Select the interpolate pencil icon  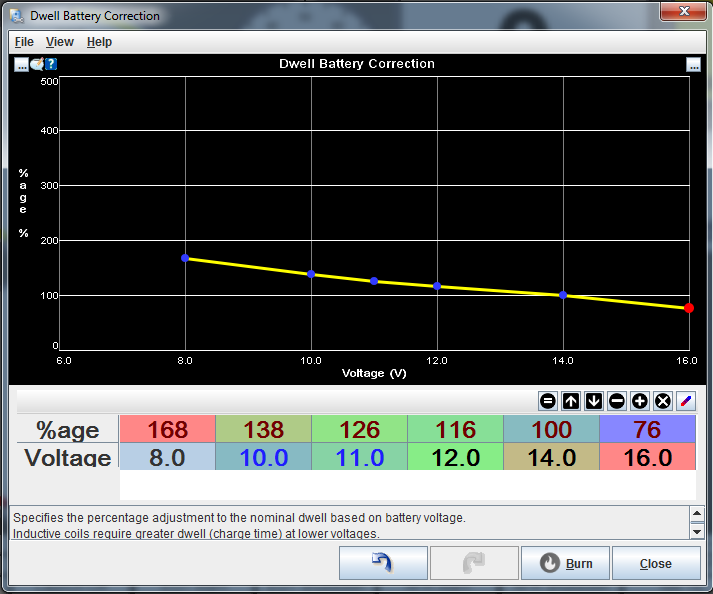point(685,401)
